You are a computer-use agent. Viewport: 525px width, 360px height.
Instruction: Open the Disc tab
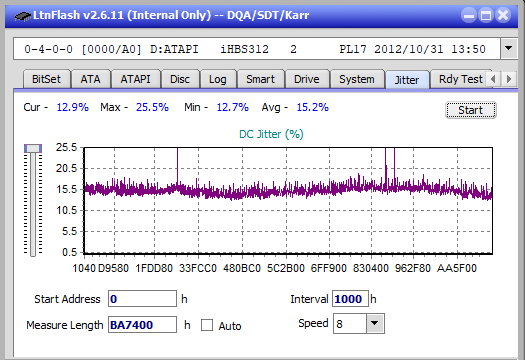pyautogui.click(x=180, y=79)
